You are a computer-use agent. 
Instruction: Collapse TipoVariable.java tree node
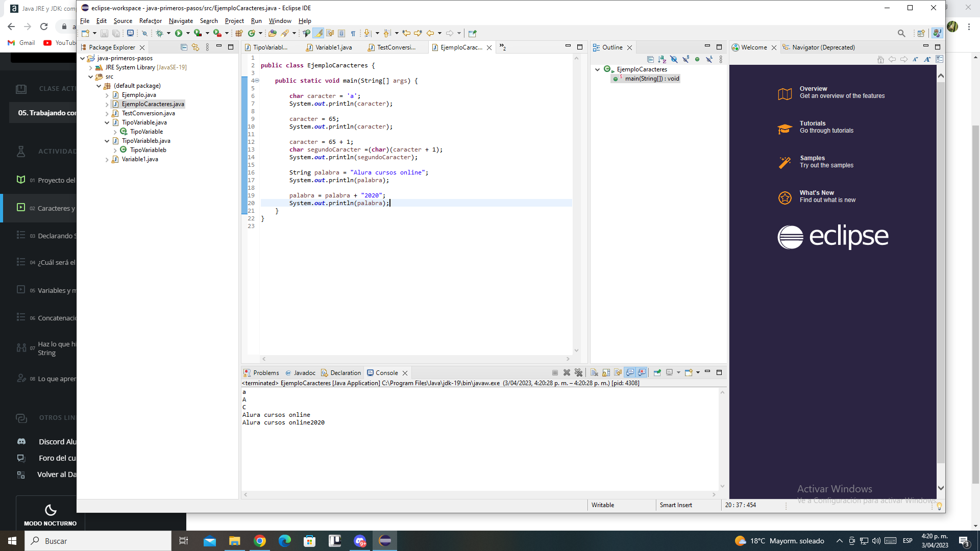107,122
